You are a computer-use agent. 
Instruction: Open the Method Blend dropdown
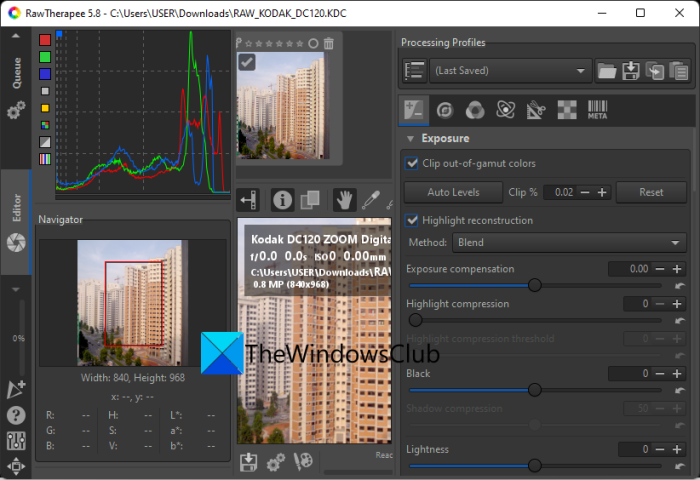(x=568, y=242)
